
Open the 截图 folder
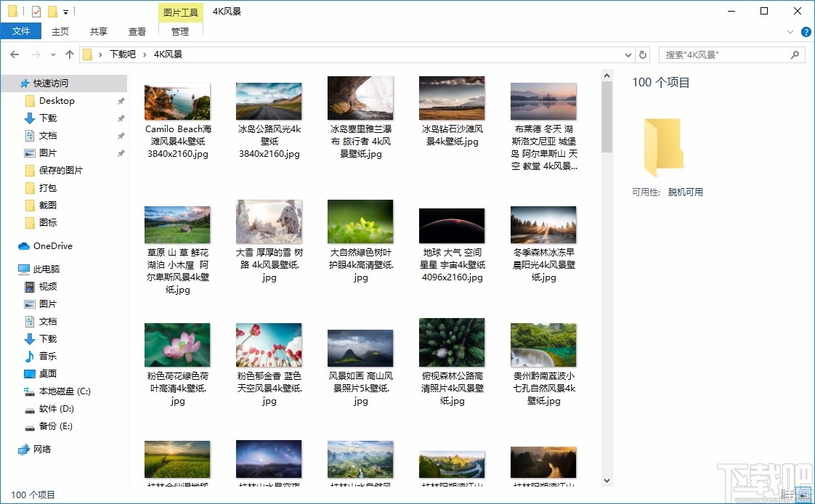pyautogui.click(x=48, y=206)
